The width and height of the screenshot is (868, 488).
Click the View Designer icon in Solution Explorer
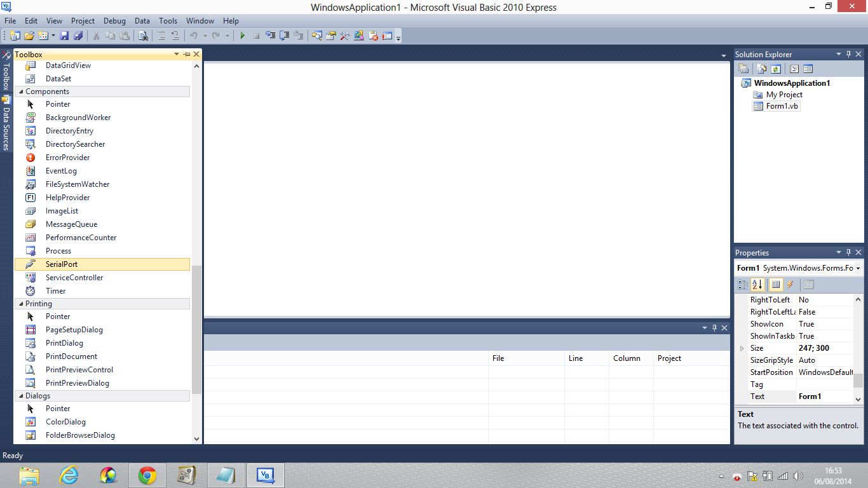point(808,69)
